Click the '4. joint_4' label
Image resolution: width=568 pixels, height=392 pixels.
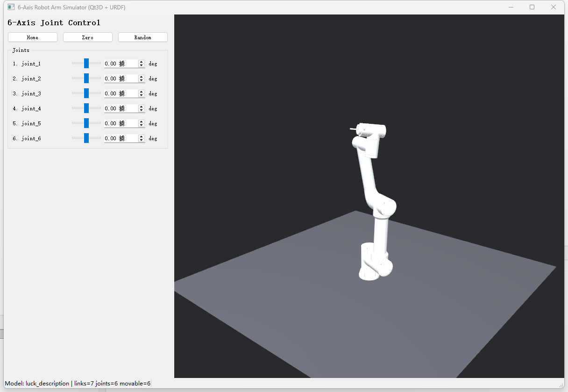27,108
